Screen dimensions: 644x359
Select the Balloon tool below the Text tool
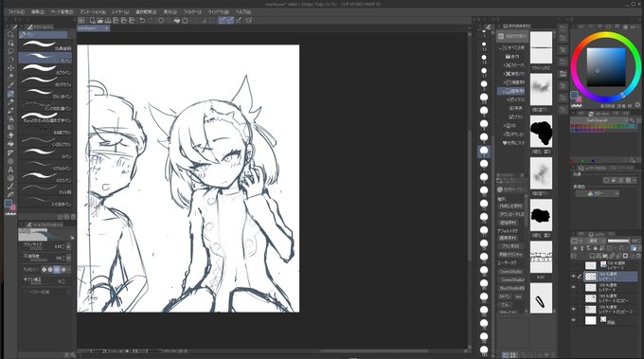point(10,178)
